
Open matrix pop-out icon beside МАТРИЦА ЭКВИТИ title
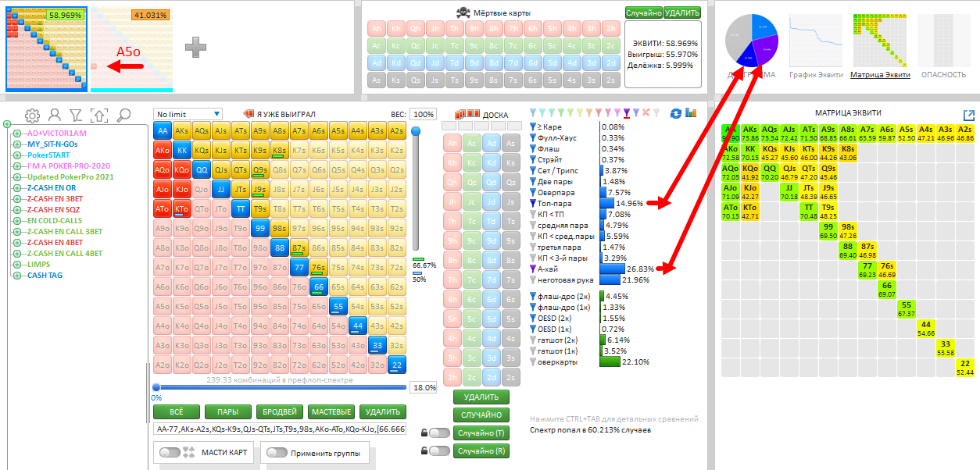point(969,115)
